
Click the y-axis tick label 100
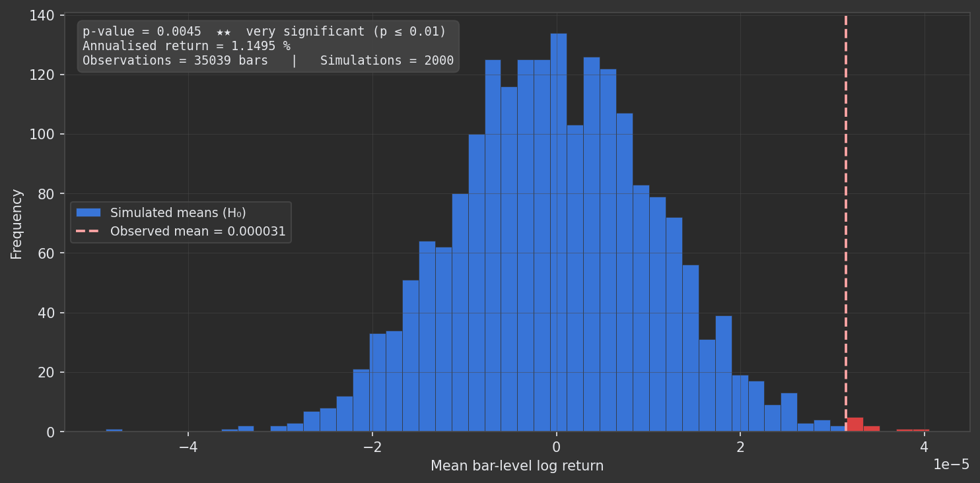point(42,134)
